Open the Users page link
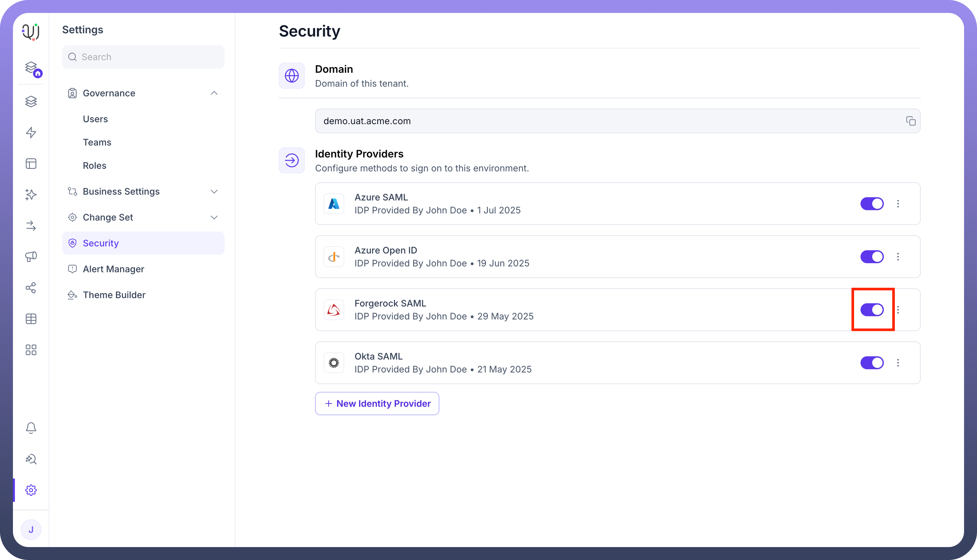 pyautogui.click(x=95, y=119)
